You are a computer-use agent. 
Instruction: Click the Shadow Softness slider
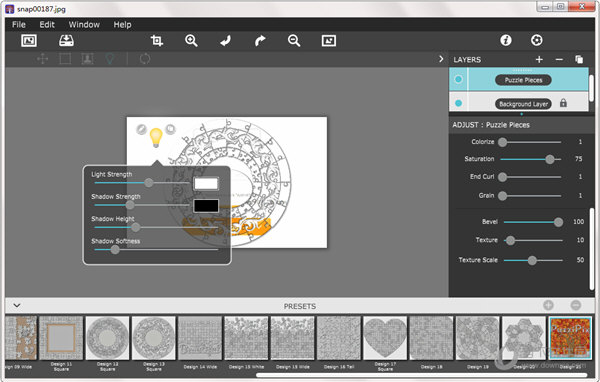(156, 250)
